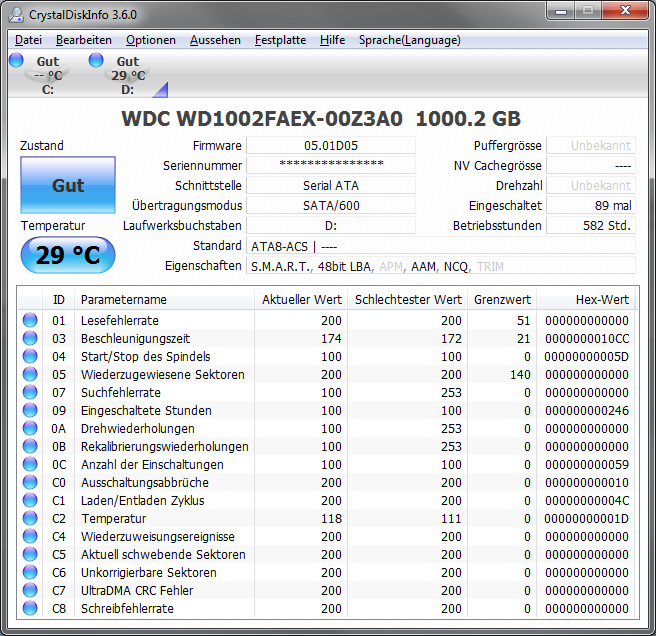The height and width of the screenshot is (636, 656).
Task: Select current value 118 in Temperatur row
Action: 331,518
